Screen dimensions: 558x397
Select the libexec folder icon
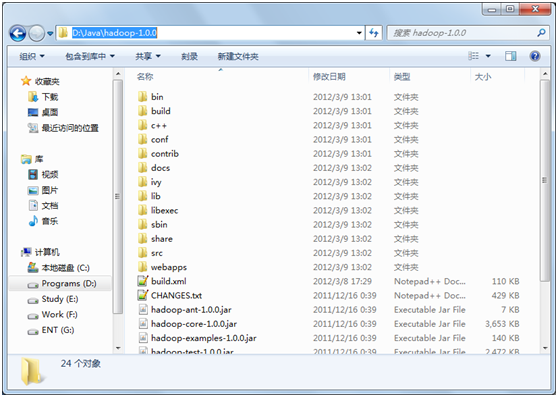pos(142,210)
